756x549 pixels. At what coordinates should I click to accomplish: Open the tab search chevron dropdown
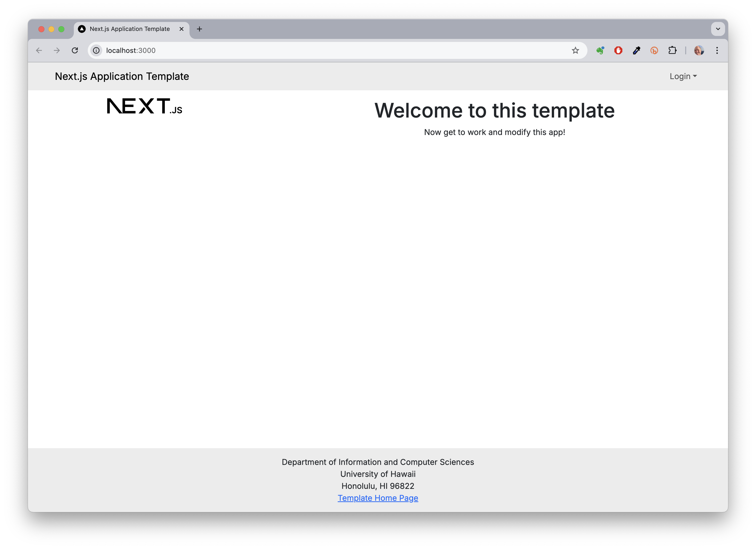tap(718, 29)
